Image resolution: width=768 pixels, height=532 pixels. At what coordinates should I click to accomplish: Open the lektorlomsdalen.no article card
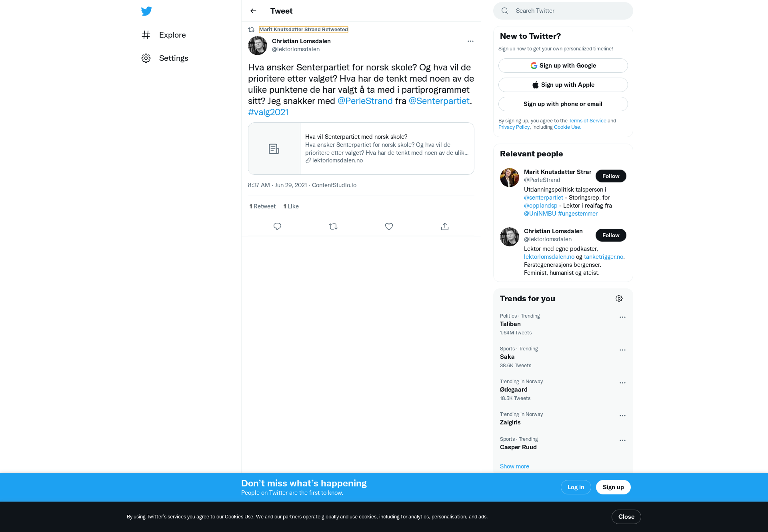tap(361, 148)
